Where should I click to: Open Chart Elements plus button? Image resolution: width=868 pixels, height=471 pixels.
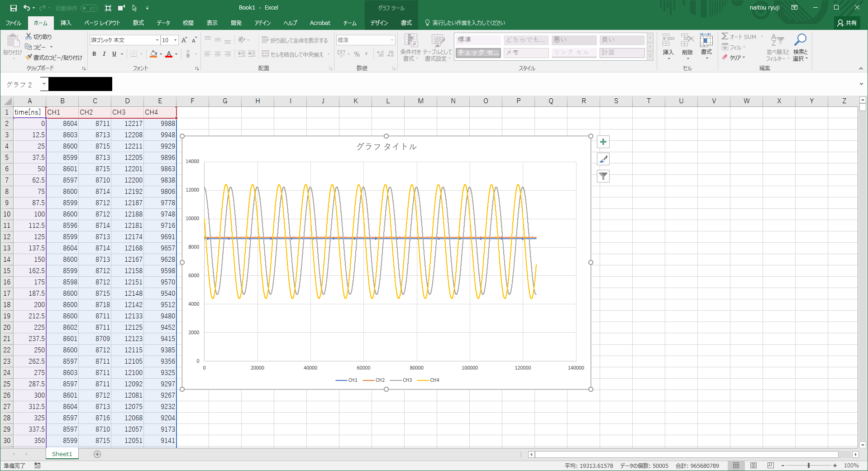tap(603, 142)
